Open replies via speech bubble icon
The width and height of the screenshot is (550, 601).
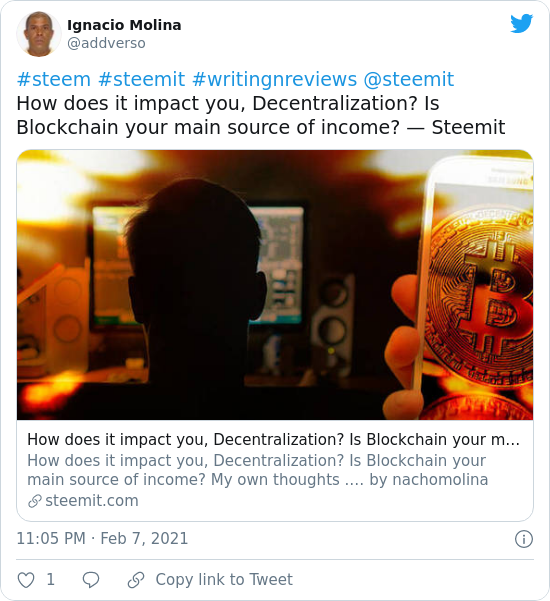(x=91, y=580)
